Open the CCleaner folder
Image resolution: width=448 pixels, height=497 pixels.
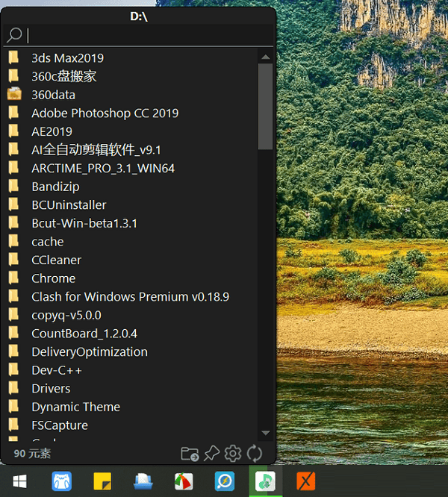(131, 260)
